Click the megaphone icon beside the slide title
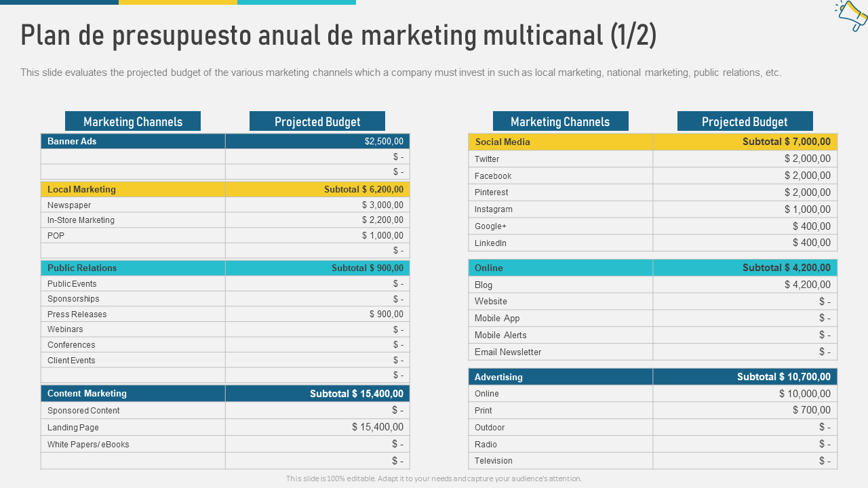The width and height of the screenshot is (868, 488). (x=851, y=16)
